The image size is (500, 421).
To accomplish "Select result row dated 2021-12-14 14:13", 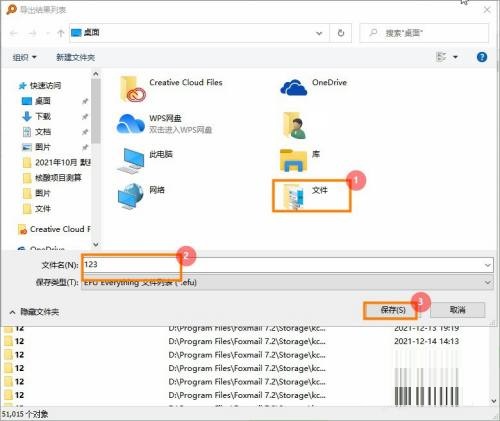I will pos(245,341).
